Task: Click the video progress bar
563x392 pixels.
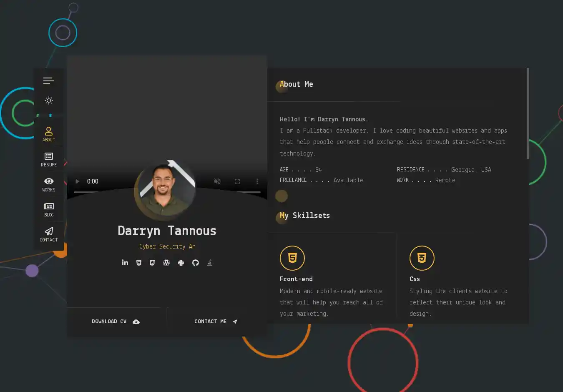Action: click(x=104, y=192)
